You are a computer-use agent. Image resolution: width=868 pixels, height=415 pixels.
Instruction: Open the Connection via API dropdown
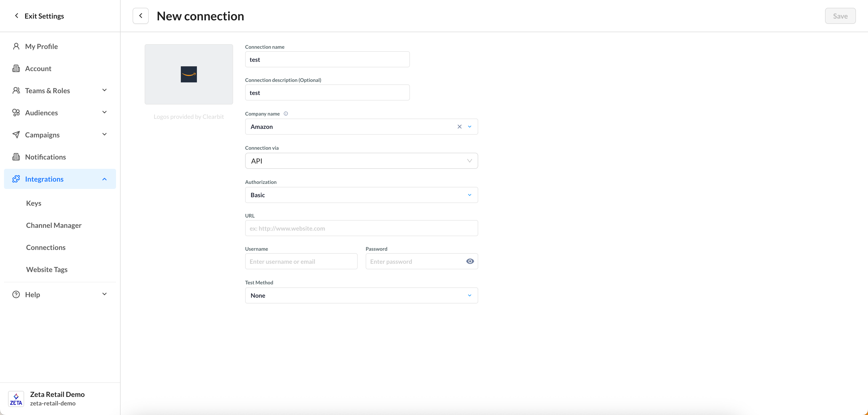click(361, 161)
